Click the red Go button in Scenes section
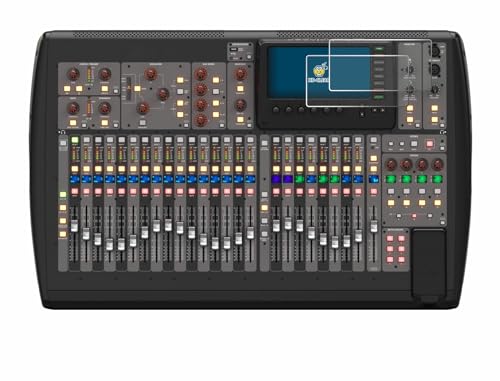Screen dimensions: 500x381 coord(430,144)
